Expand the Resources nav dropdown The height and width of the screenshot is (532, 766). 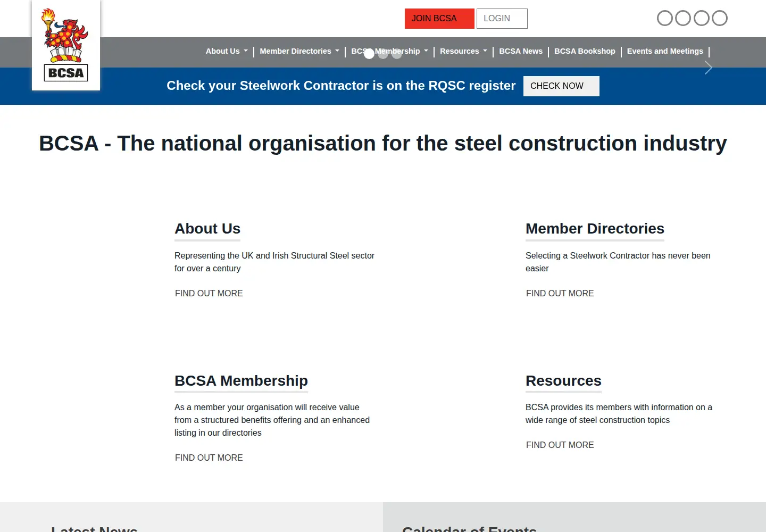point(463,51)
